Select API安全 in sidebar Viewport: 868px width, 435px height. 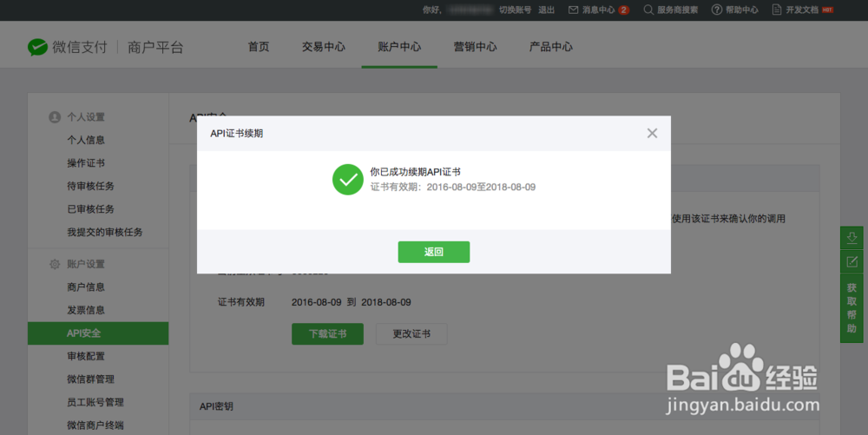pos(98,333)
